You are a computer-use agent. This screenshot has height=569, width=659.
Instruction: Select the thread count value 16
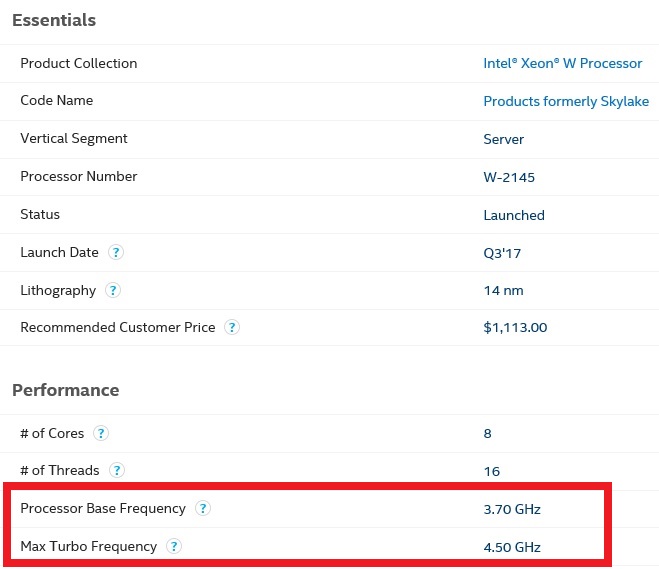[x=492, y=472]
